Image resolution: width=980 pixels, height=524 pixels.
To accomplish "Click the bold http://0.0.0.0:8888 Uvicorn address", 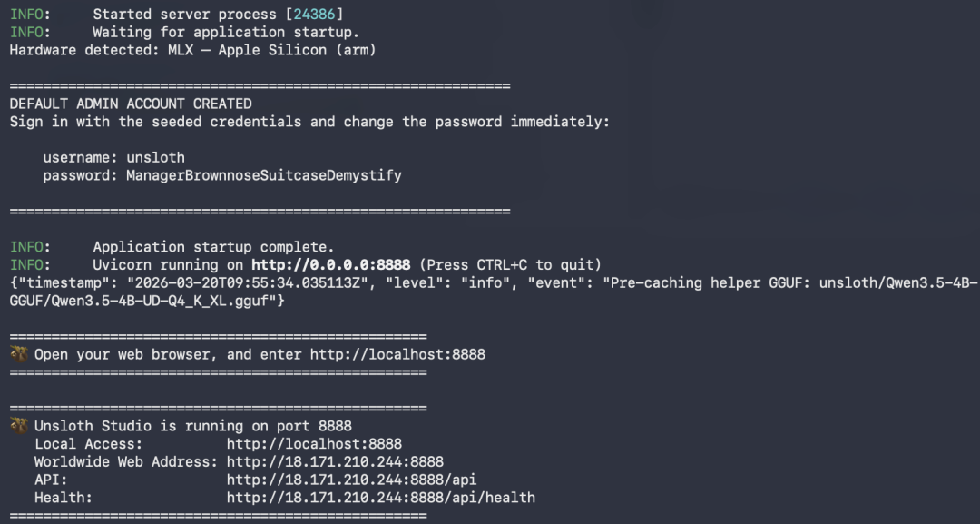I will coord(330,264).
